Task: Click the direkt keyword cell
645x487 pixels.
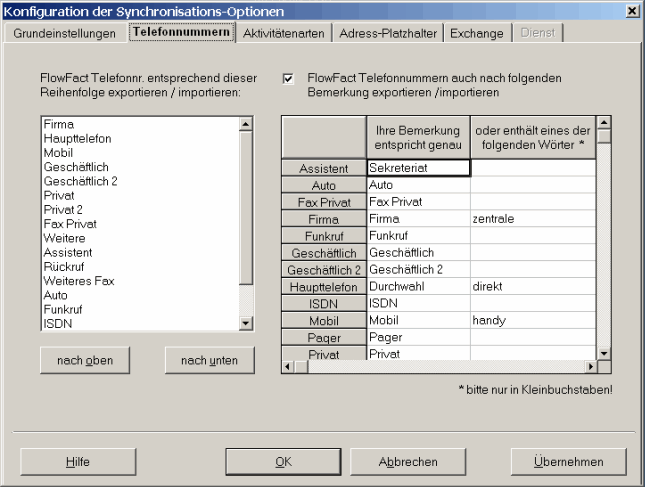Action: [x=533, y=286]
